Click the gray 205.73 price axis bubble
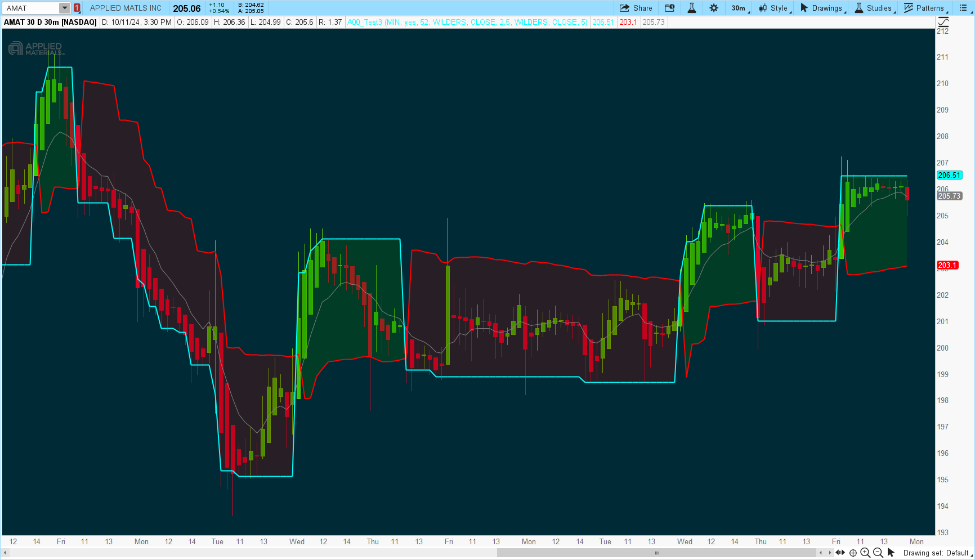 pyautogui.click(x=949, y=196)
